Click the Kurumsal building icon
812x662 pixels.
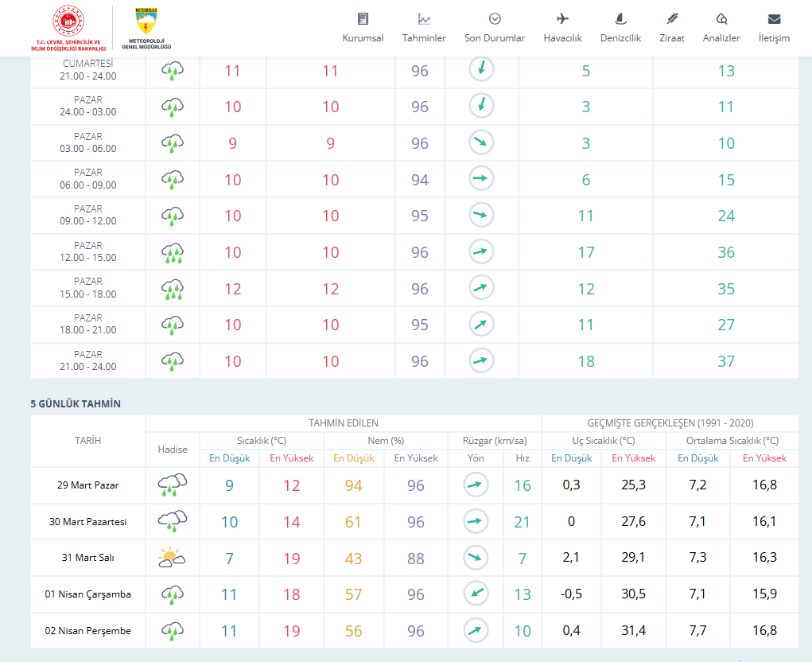coord(363,19)
